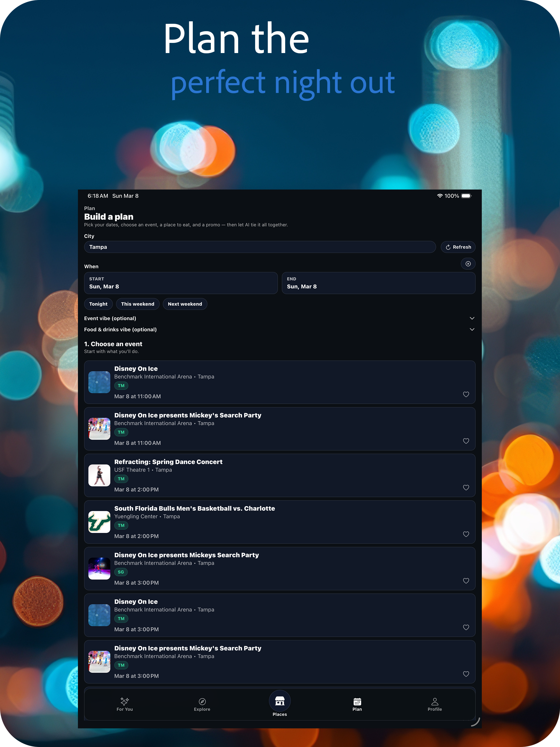Open the SG Mickeys Search Party thumbnail
This screenshot has height=747, width=560.
[x=99, y=569]
